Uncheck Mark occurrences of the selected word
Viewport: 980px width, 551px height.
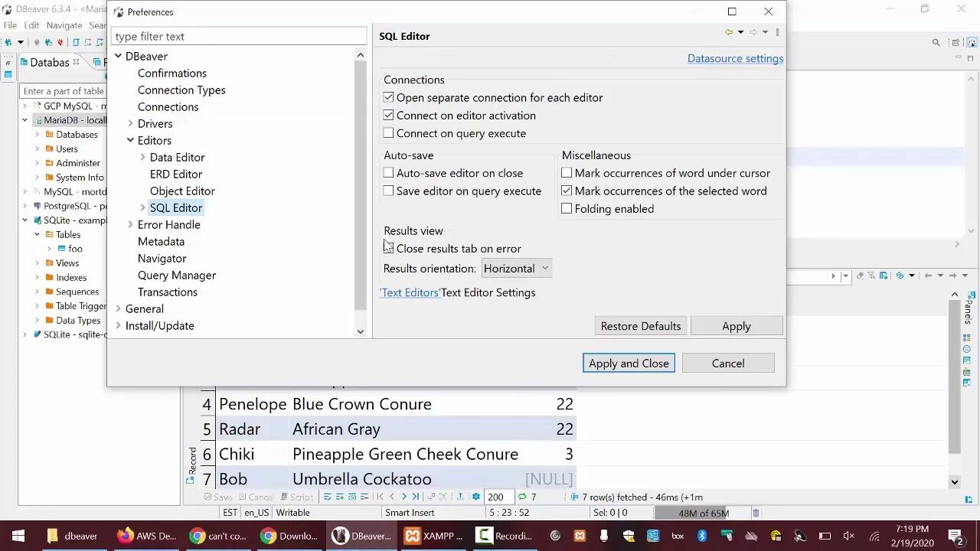(567, 191)
